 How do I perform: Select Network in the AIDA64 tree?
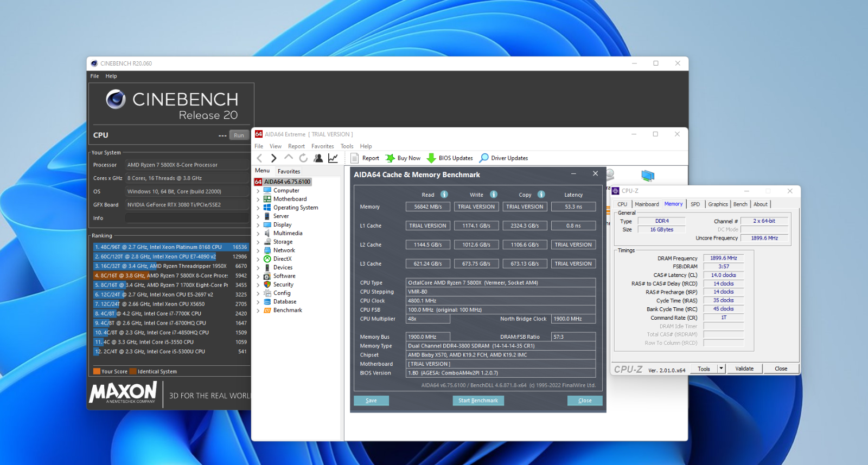284,250
